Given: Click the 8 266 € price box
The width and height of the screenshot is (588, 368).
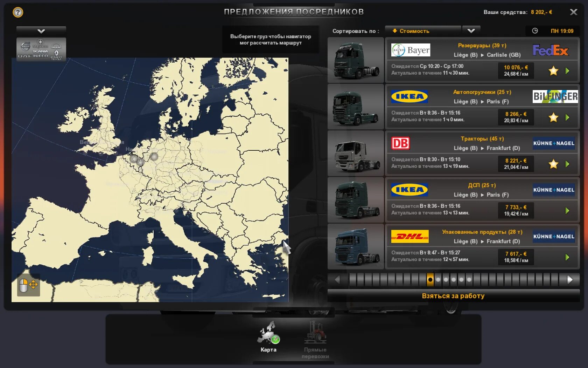Looking at the screenshot, I should pos(516,117).
